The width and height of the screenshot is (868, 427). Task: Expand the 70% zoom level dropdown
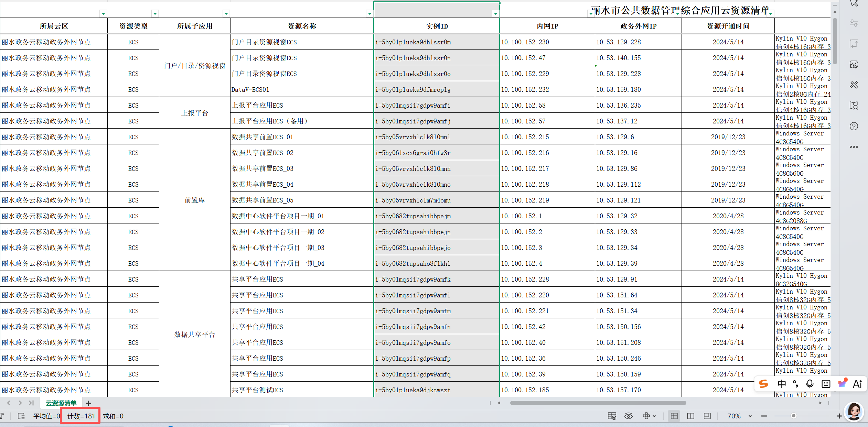(750, 416)
